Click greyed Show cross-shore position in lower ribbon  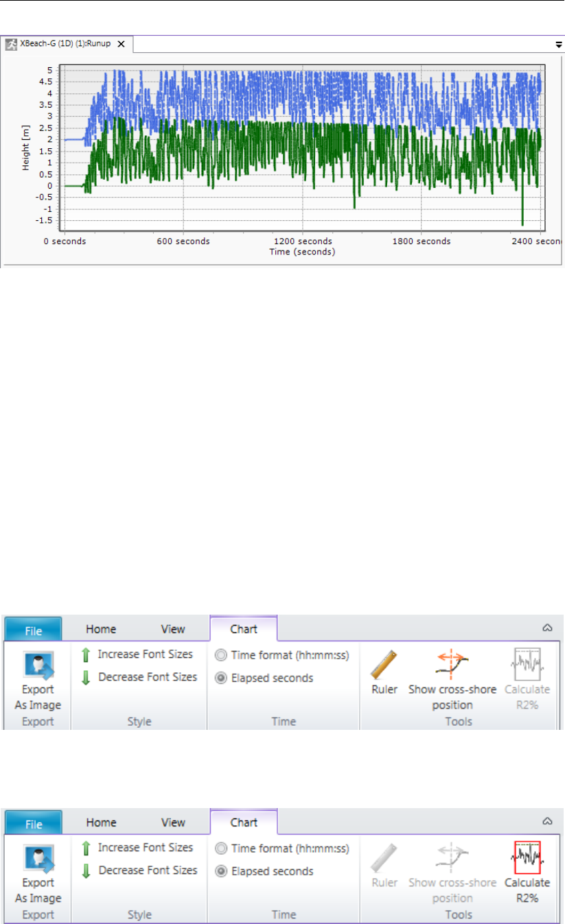(452, 874)
